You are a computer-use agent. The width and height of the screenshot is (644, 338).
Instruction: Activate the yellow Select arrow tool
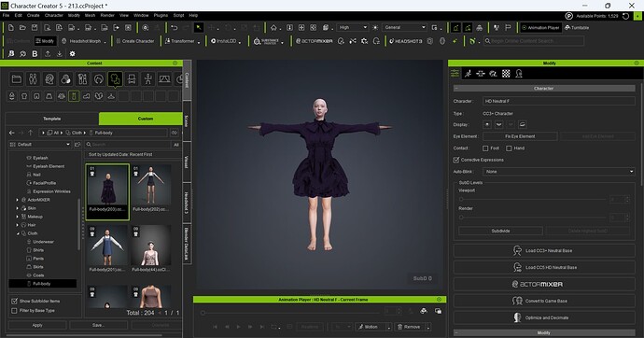tap(199, 27)
